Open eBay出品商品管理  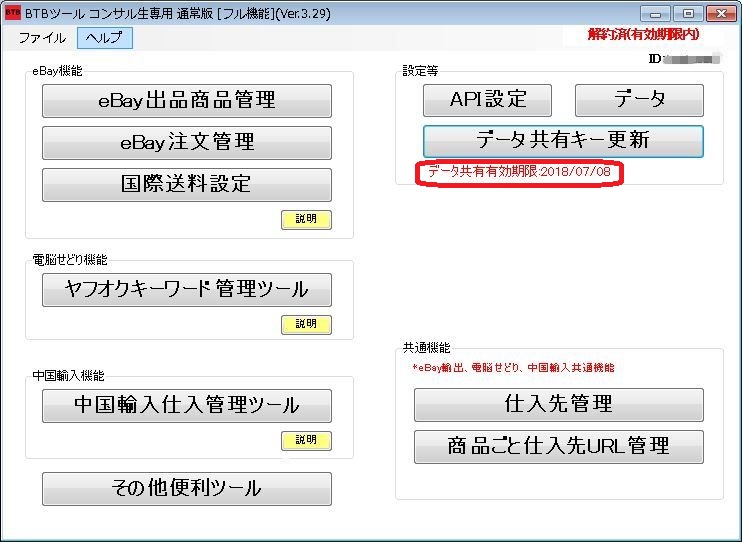pyautogui.click(x=187, y=101)
